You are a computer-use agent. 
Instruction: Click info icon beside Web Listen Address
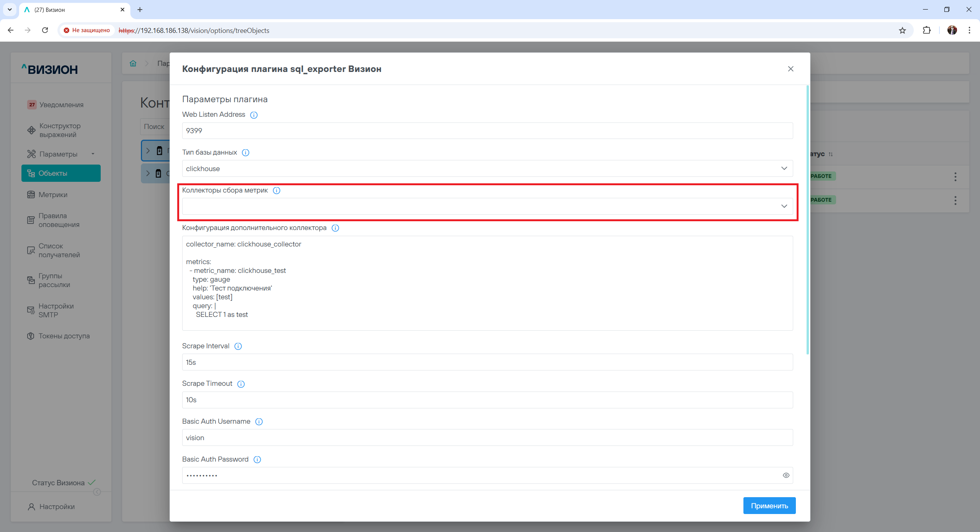(x=254, y=115)
